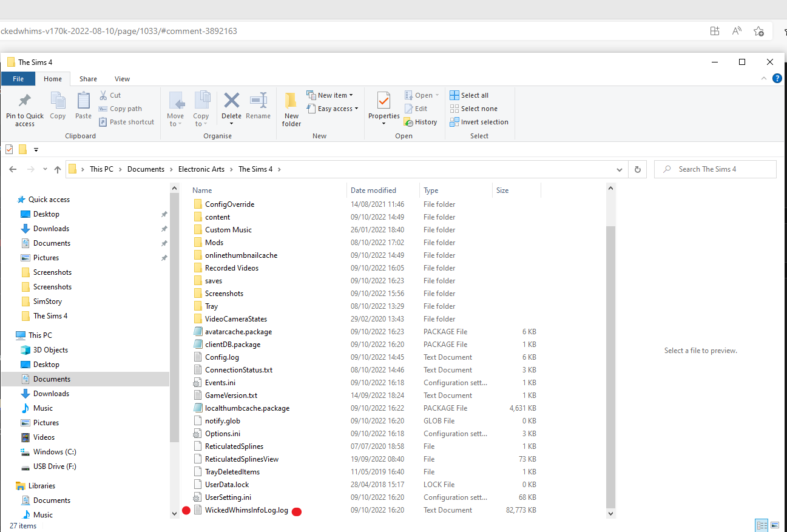787x532 pixels.
Task: Open New item dropdown
Action: pyautogui.click(x=329, y=95)
